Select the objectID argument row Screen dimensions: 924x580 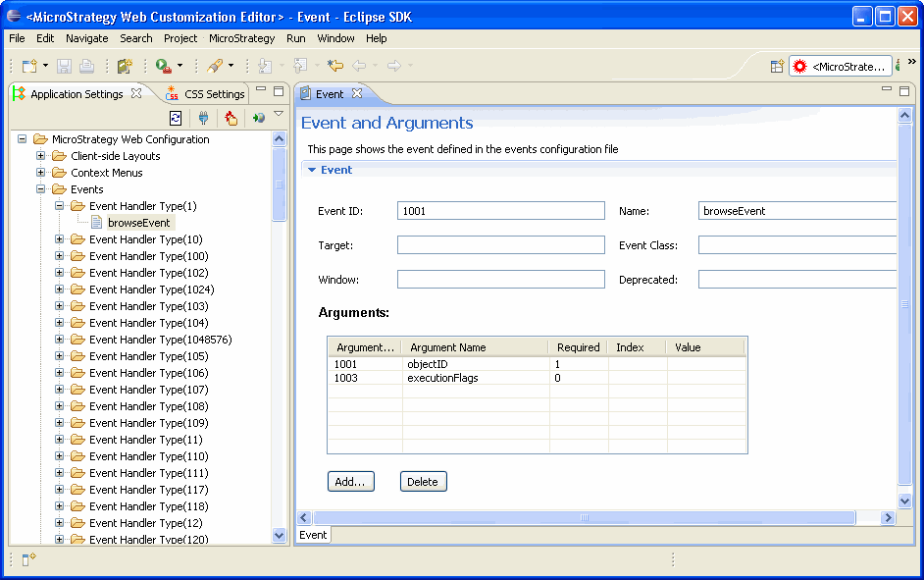pyautogui.click(x=537, y=364)
